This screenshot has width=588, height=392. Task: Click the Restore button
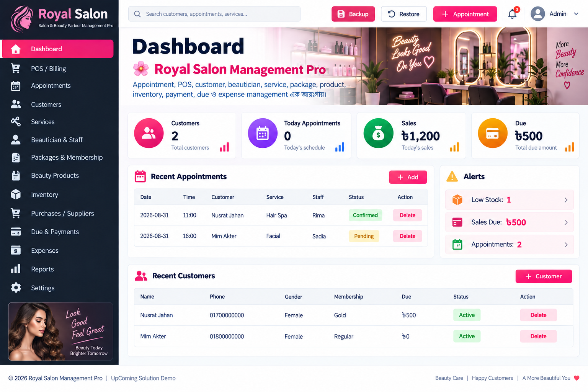coord(404,14)
